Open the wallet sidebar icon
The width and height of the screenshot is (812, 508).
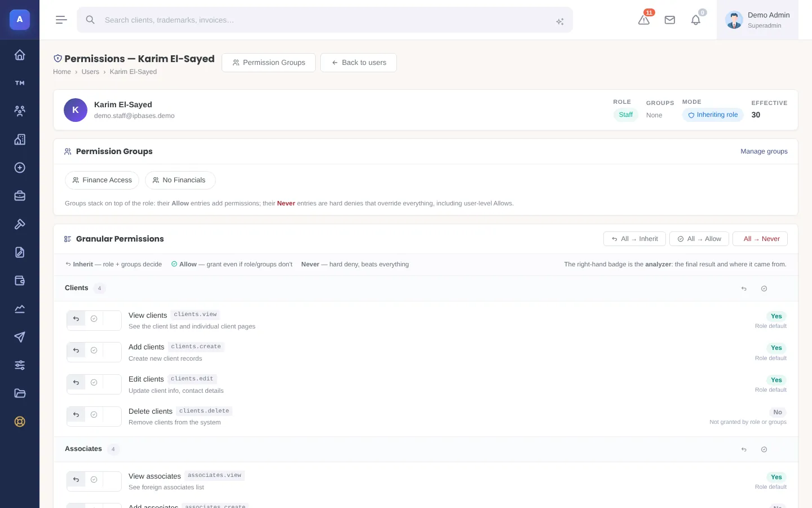tap(20, 281)
